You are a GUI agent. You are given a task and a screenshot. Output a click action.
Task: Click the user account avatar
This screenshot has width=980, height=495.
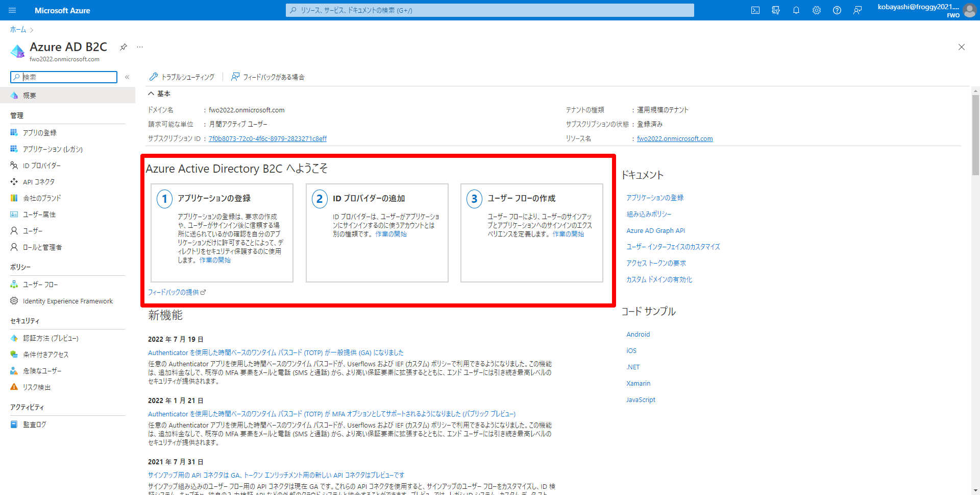point(969,10)
